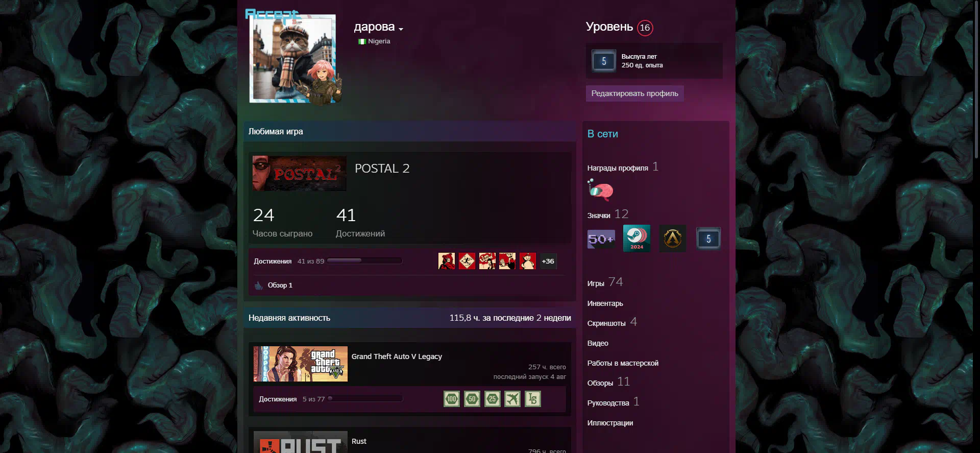Click GTA V 25 achievement icon
This screenshot has height=453, width=980.
click(492, 399)
